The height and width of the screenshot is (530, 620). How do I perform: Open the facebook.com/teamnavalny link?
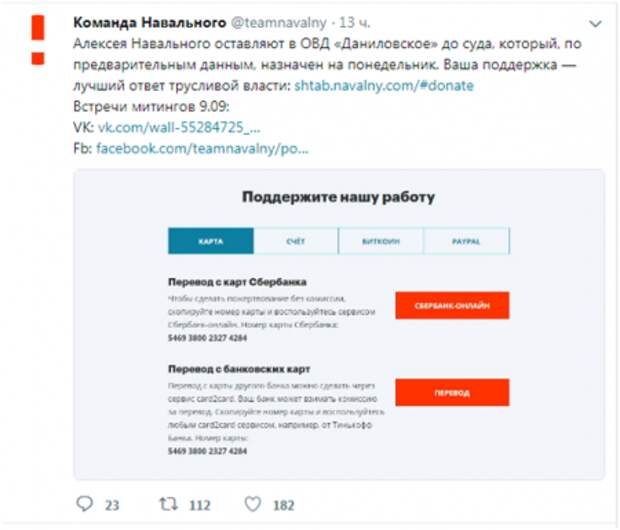point(202,148)
